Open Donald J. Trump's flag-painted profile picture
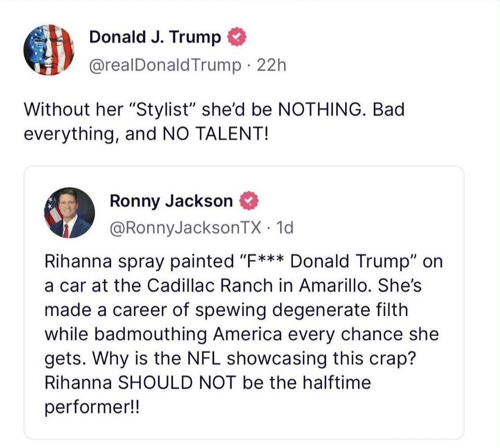Image resolution: width=500 pixels, height=448 pixels. click(x=49, y=50)
